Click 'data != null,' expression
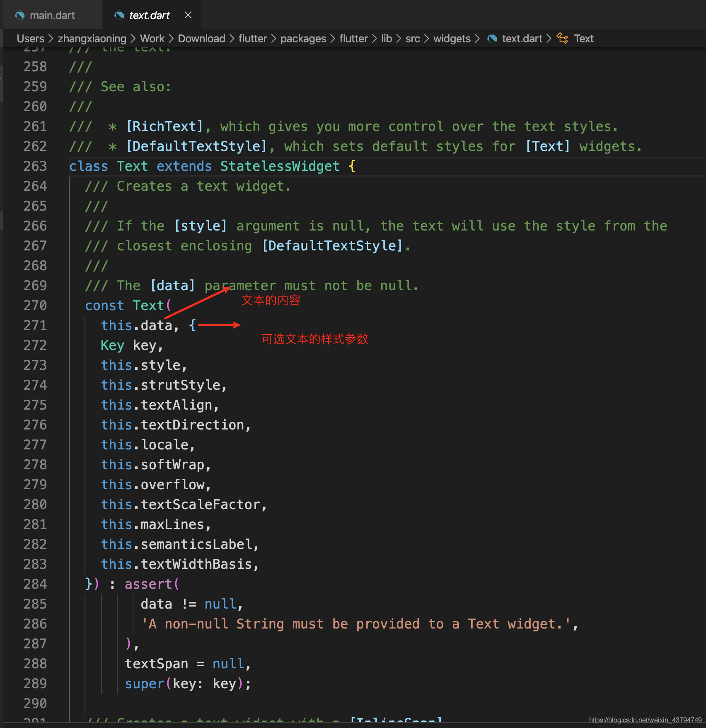Screen dimensions: 706x728 click(x=192, y=604)
